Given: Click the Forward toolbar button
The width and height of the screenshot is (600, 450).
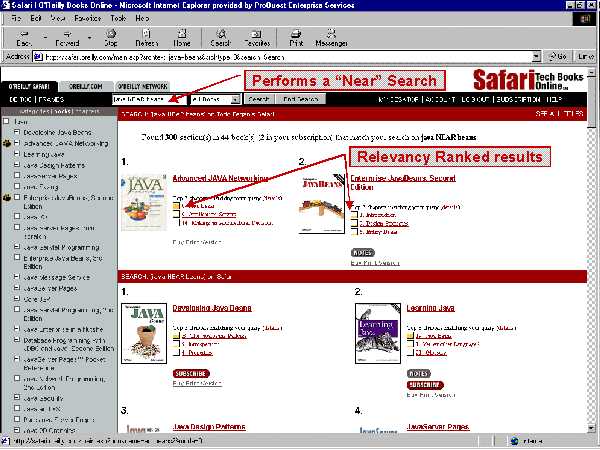Looking at the screenshot, I should pyautogui.click(x=67, y=38).
